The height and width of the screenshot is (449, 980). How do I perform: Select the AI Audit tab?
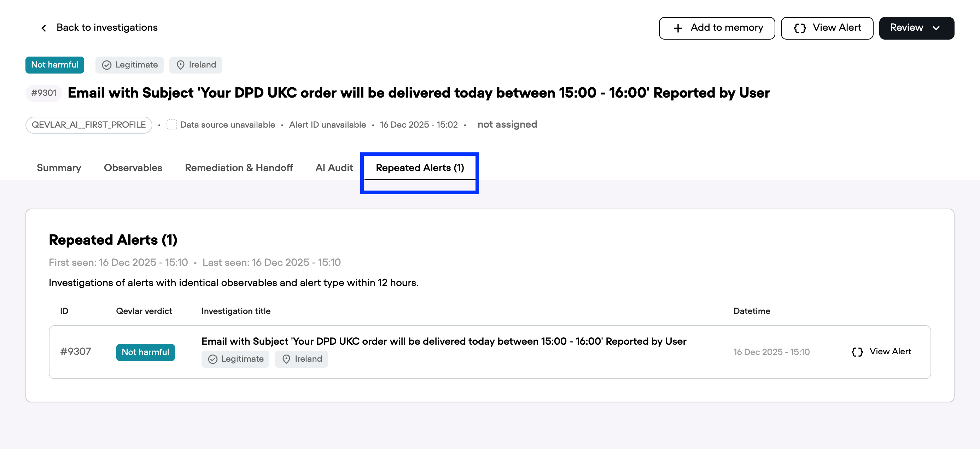click(334, 168)
